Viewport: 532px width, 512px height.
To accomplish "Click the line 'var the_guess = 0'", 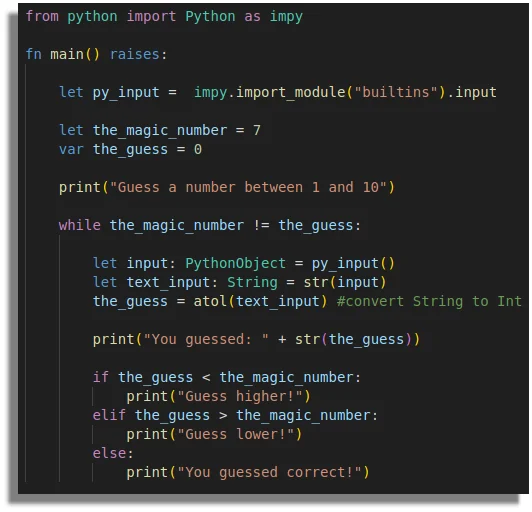I will 131,149.
